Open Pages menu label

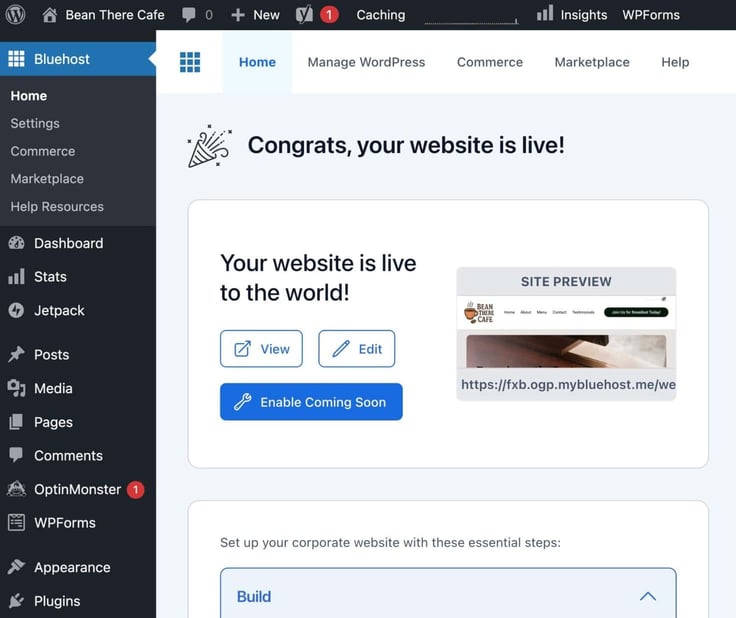coord(53,422)
